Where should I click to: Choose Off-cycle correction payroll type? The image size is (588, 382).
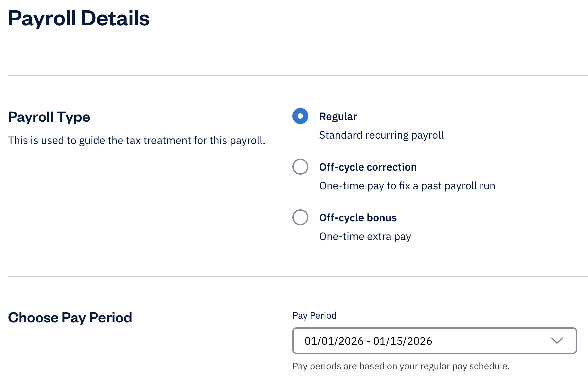[300, 167]
